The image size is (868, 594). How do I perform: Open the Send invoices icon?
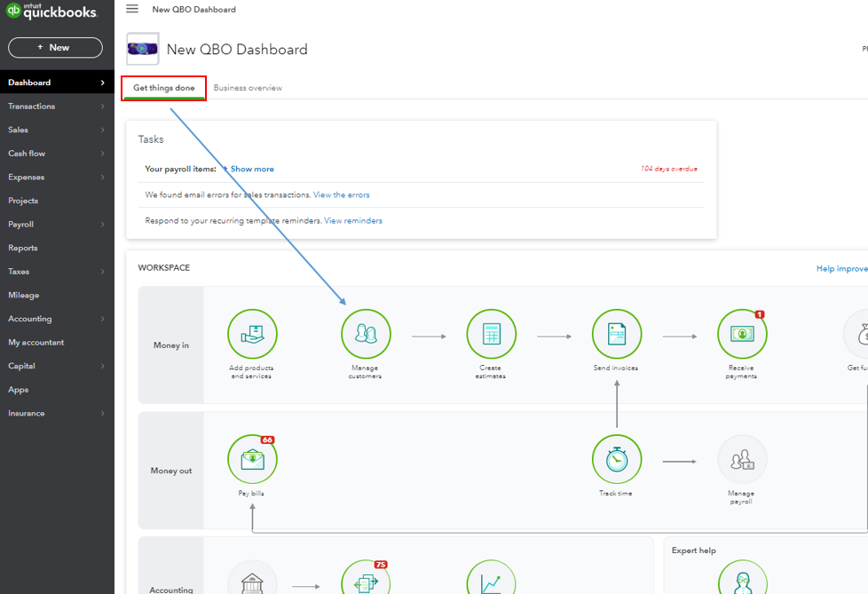[x=616, y=334]
